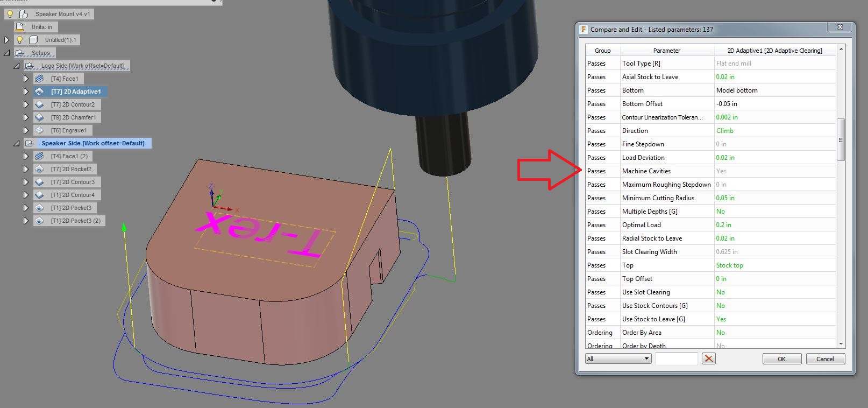Click the Group column header
Viewport: 868px width, 408px height.
pyautogui.click(x=602, y=51)
